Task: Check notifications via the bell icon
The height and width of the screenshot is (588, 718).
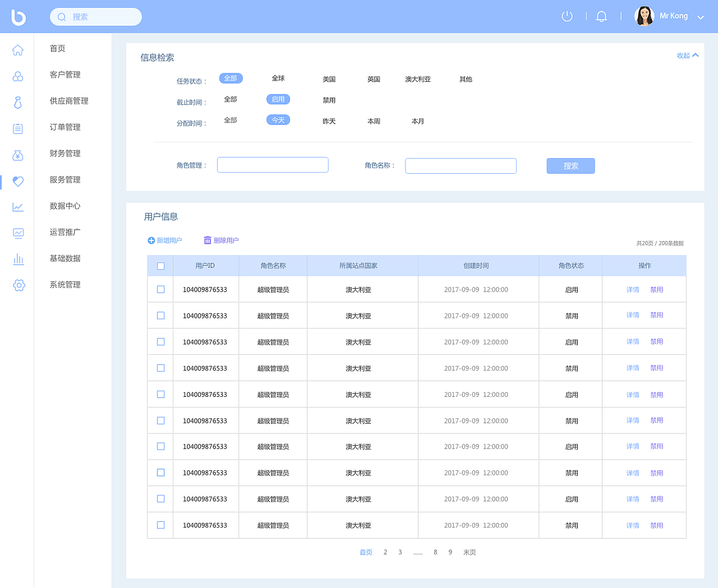Action: click(601, 16)
